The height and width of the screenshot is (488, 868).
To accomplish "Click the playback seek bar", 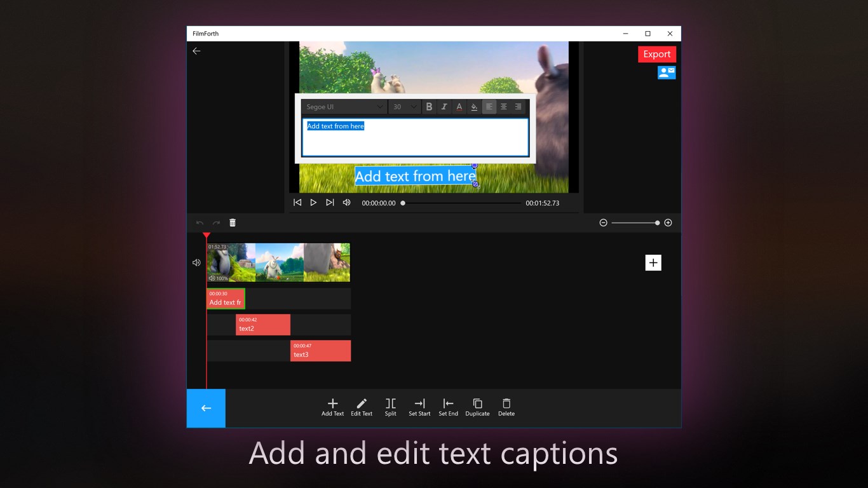I will [x=462, y=203].
